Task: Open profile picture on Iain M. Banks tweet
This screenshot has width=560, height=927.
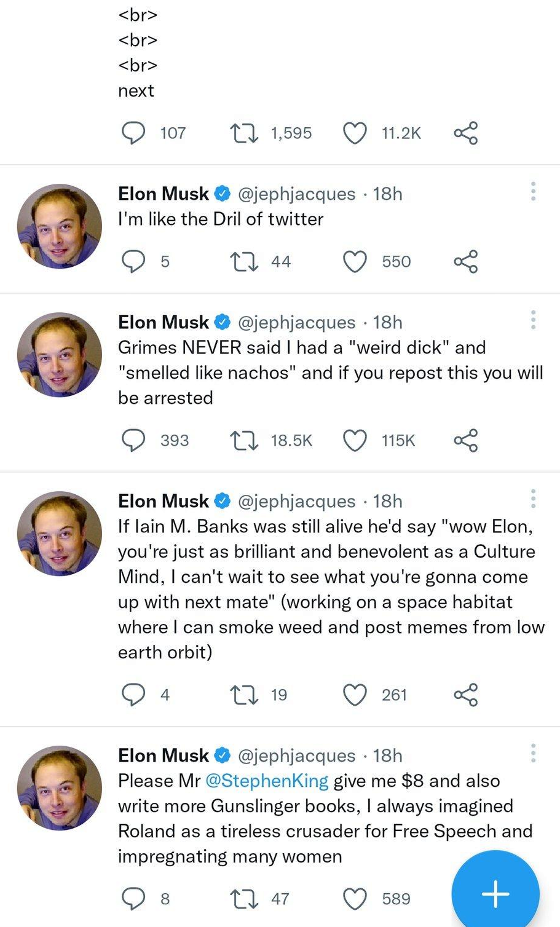Action: (x=60, y=534)
